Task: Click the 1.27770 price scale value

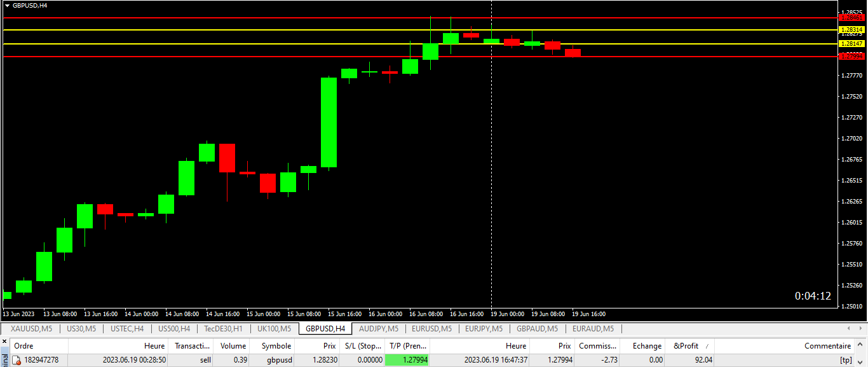Action: [x=852, y=76]
